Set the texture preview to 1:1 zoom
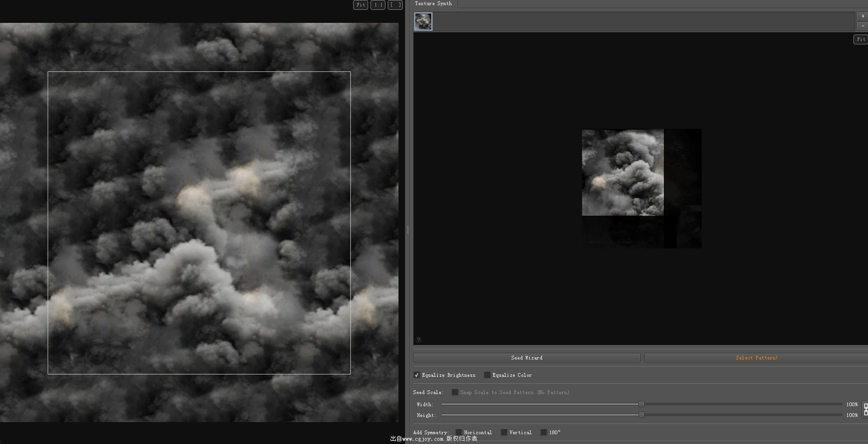 [x=378, y=5]
